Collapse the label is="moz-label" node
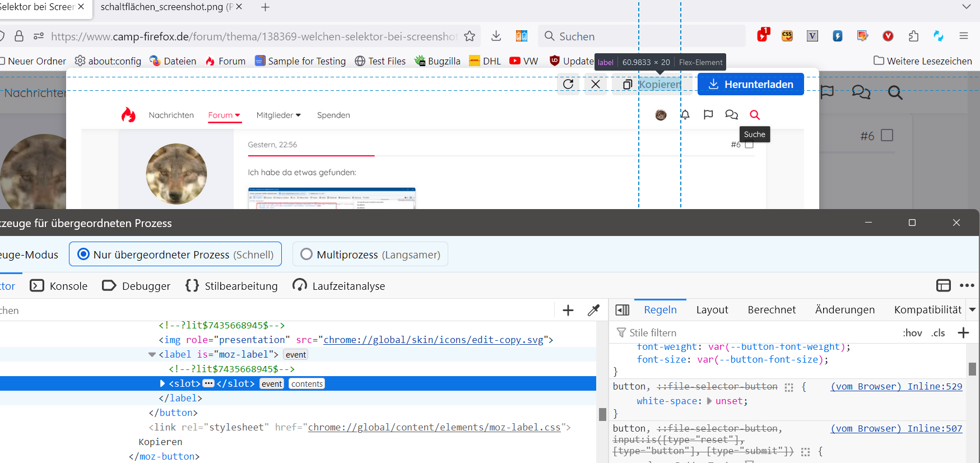 point(152,355)
